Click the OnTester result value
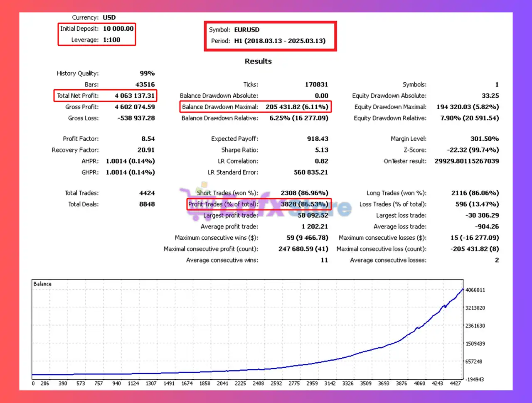This screenshot has width=532, height=403. [x=466, y=161]
